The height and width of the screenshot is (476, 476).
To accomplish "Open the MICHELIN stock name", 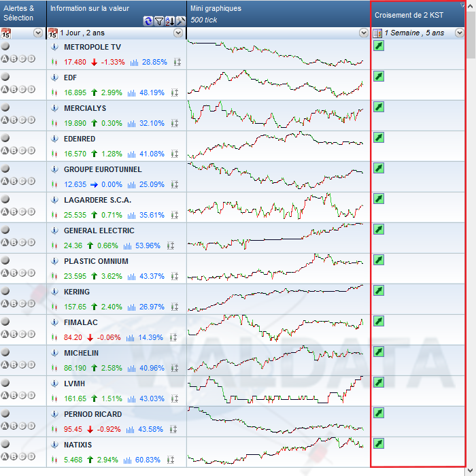I will pyautogui.click(x=81, y=353).
